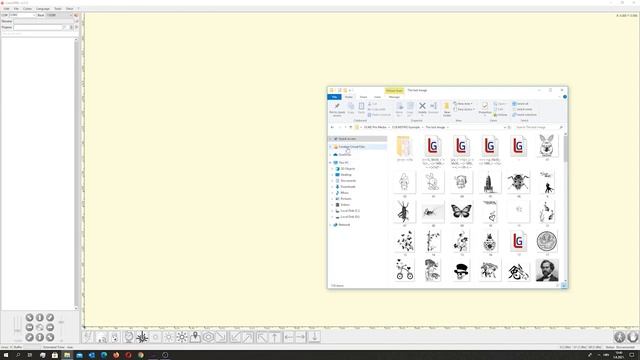The image size is (640, 360).
Task: Select the bearded man portrait thumbnail
Action: (547, 270)
